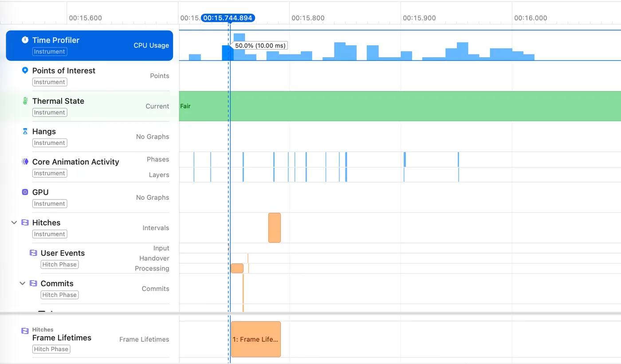Select the orange interval in Hitches Intervals lane
The height and width of the screenshot is (364, 621).
point(275,228)
